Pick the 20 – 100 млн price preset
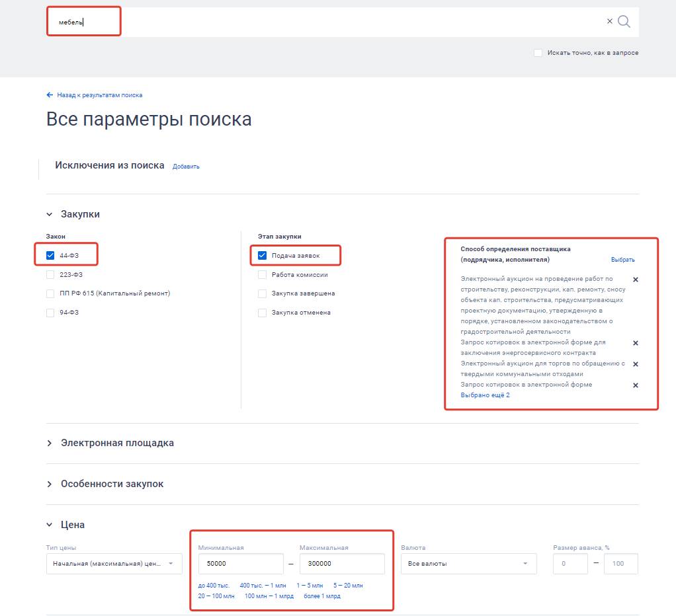The image size is (676, 616). pyautogui.click(x=216, y=596)
